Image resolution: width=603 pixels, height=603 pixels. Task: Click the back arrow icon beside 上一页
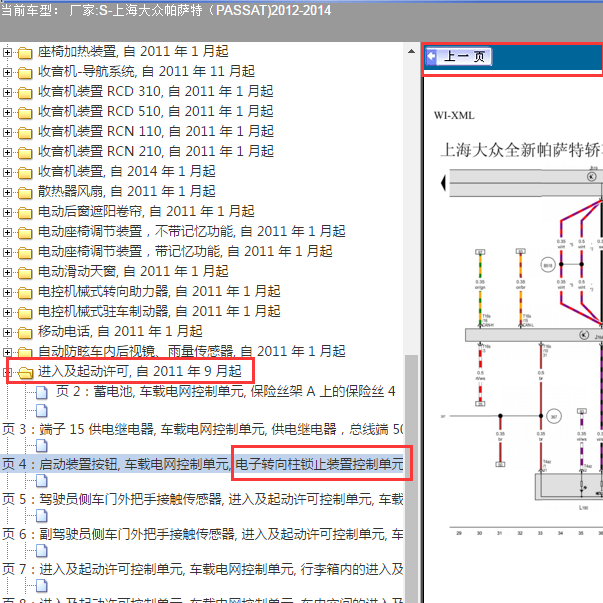coord(431,57)
